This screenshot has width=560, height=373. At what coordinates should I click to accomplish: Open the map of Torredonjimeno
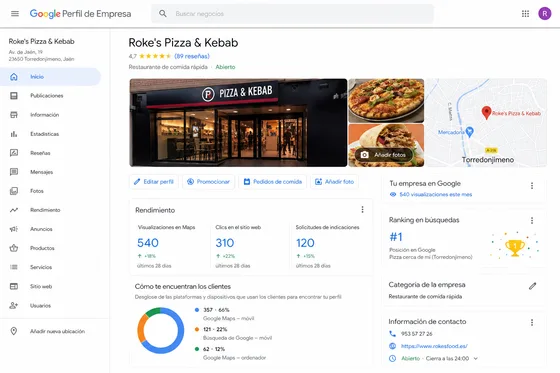click(x=486, y=123)
